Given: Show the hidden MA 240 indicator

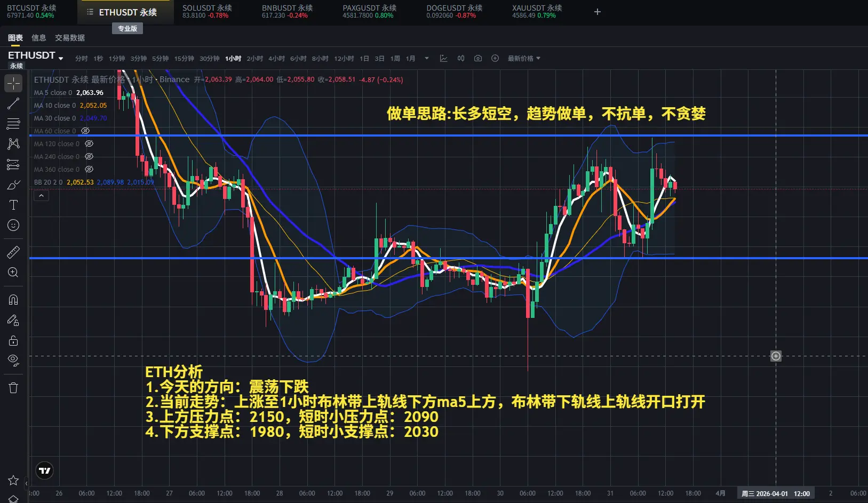Looking at the screenshot, I should pos(89,156).
